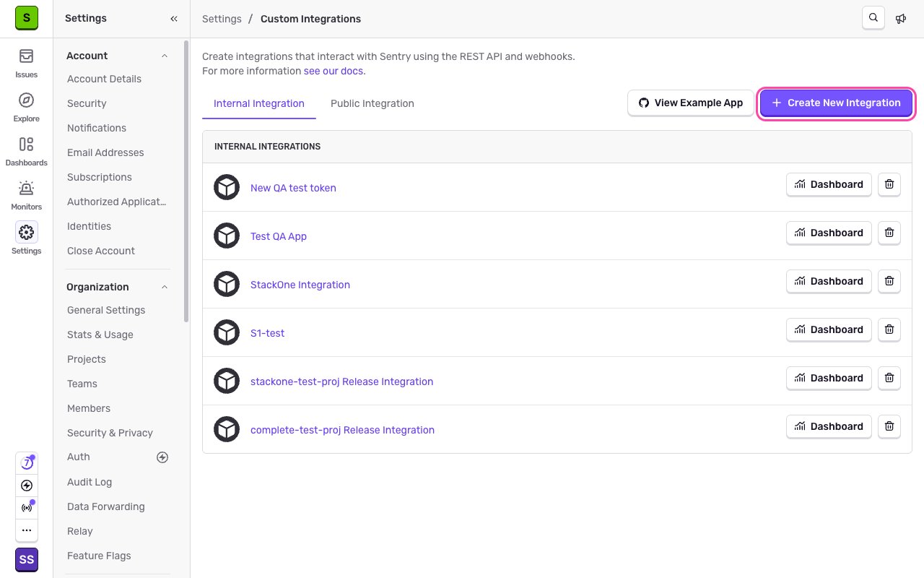Viewport: 924px width, 578px height.
Task: Open Subscriptions settings
Action: [100, 177]
